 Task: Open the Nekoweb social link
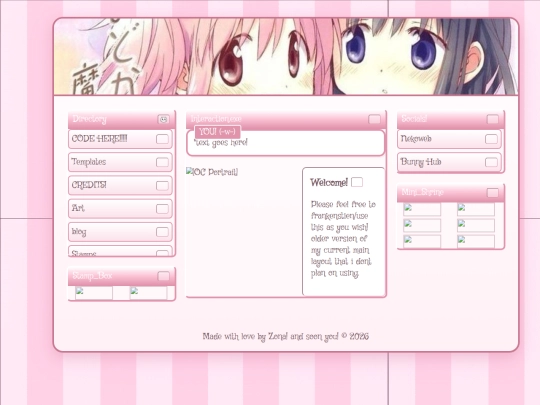pyautogui.click(x=449, y=139)
